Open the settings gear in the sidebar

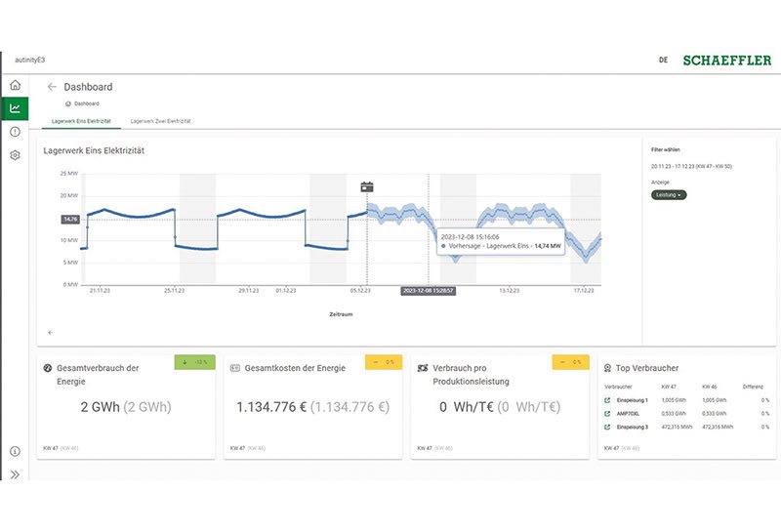click(15, 155)
